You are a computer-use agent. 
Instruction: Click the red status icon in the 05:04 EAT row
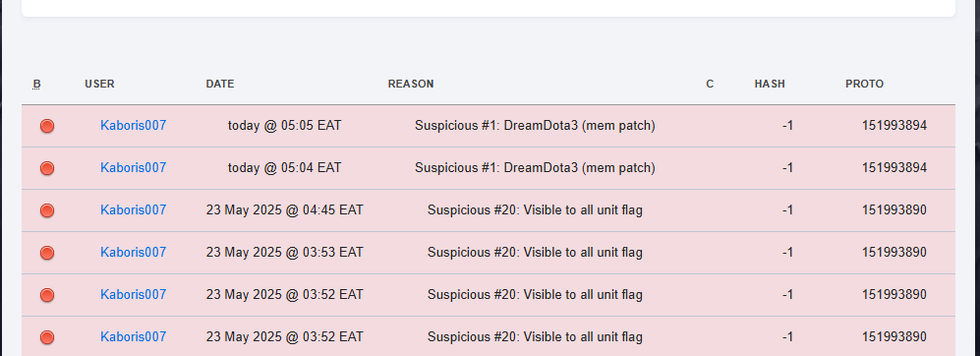[47, 168]
